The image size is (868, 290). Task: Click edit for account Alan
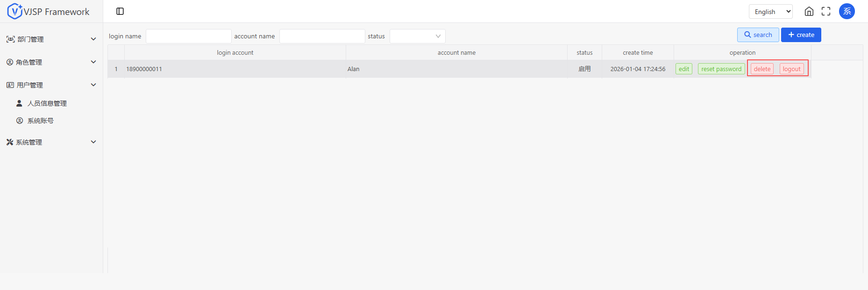pos(684,69)
